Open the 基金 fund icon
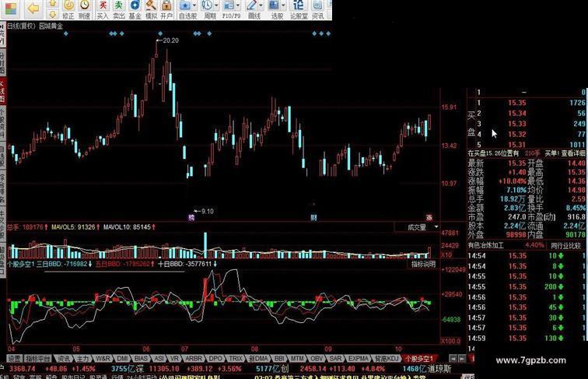Image resolution: width=588 pixels, height=379 pixels. [135, 10]
